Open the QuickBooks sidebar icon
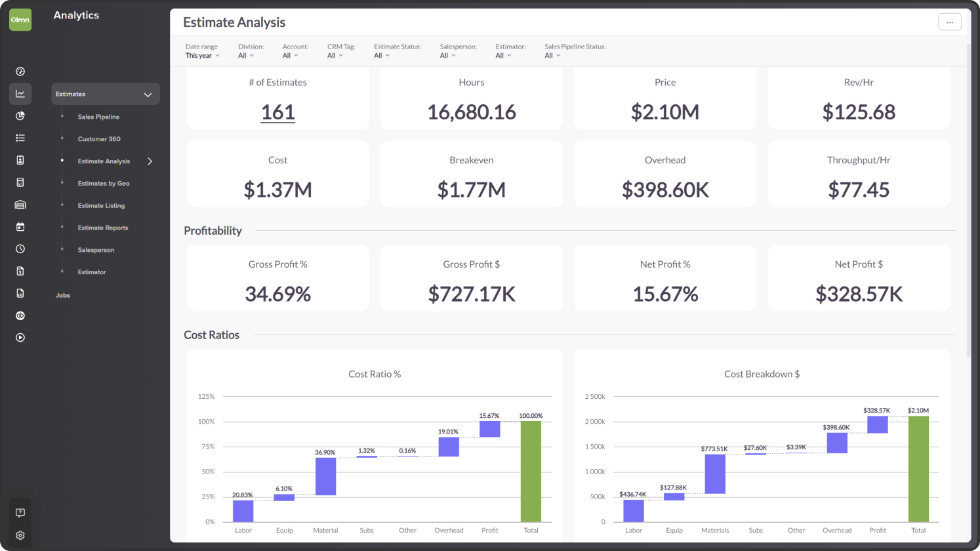 (20, 316)
